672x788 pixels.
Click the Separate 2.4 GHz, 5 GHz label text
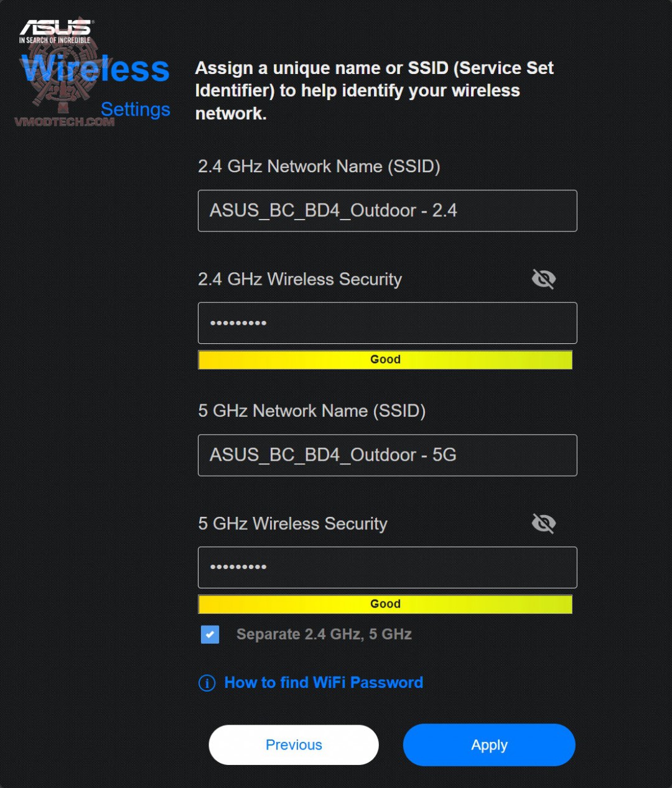(324, 634)
